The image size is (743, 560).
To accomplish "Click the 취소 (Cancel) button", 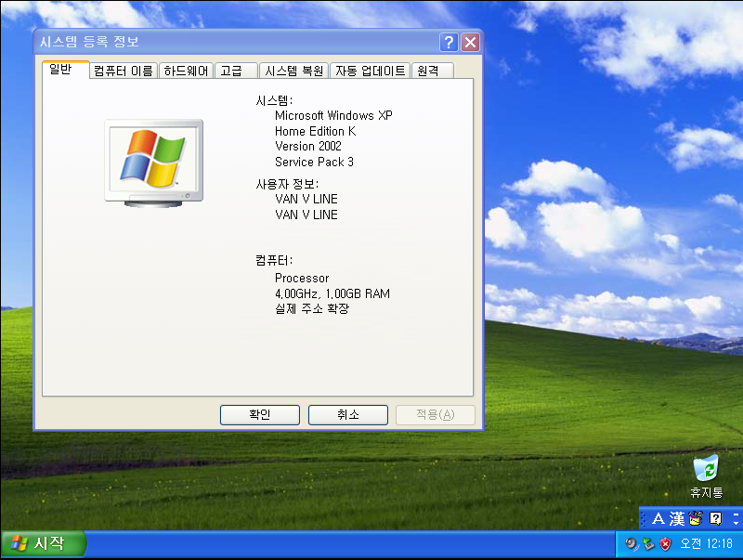I will click(x=347, y=414).
